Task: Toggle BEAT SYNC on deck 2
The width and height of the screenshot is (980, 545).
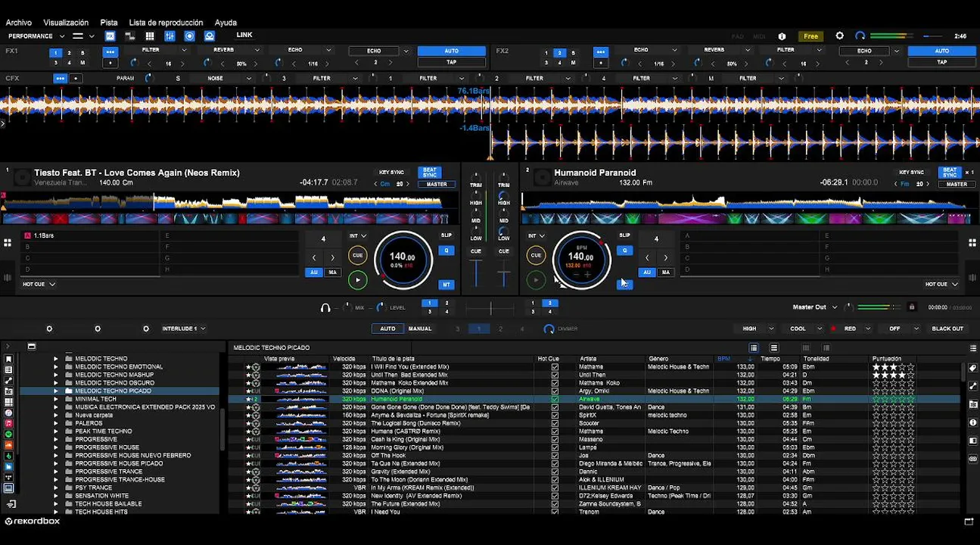Action: pyautogui.click(x=950, y=173)
